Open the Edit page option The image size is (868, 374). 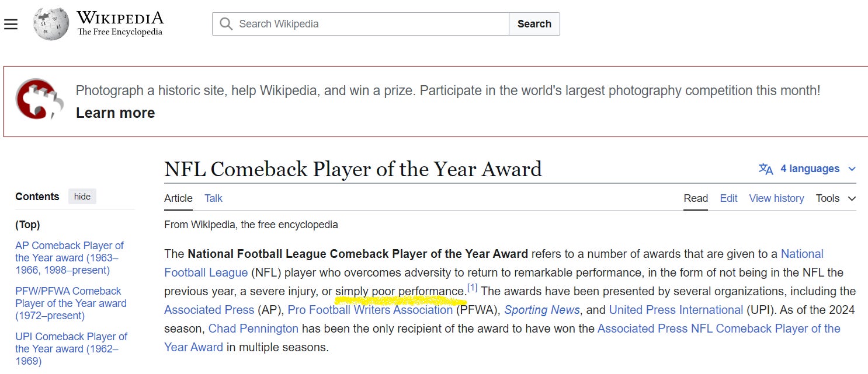728,198
